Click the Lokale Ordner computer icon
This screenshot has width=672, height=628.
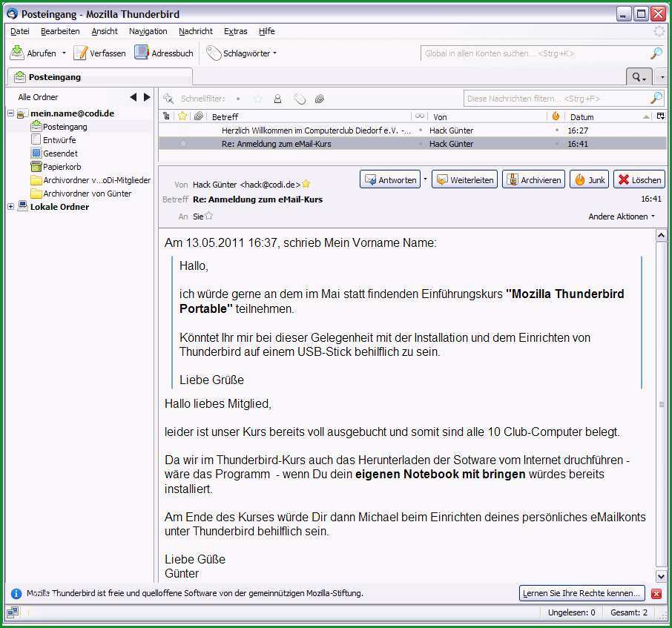point(23,206)
